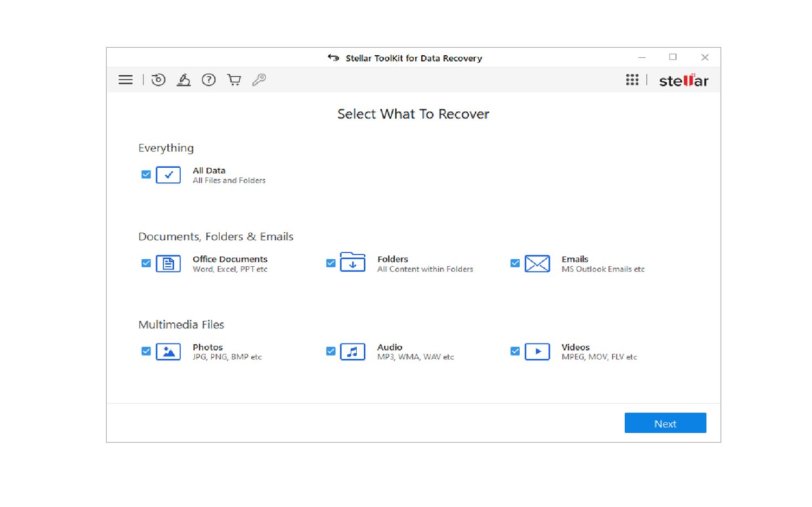Click 'MS Outlook Emails etc' description
812x507 pixels.
click(x=603, y=269)
